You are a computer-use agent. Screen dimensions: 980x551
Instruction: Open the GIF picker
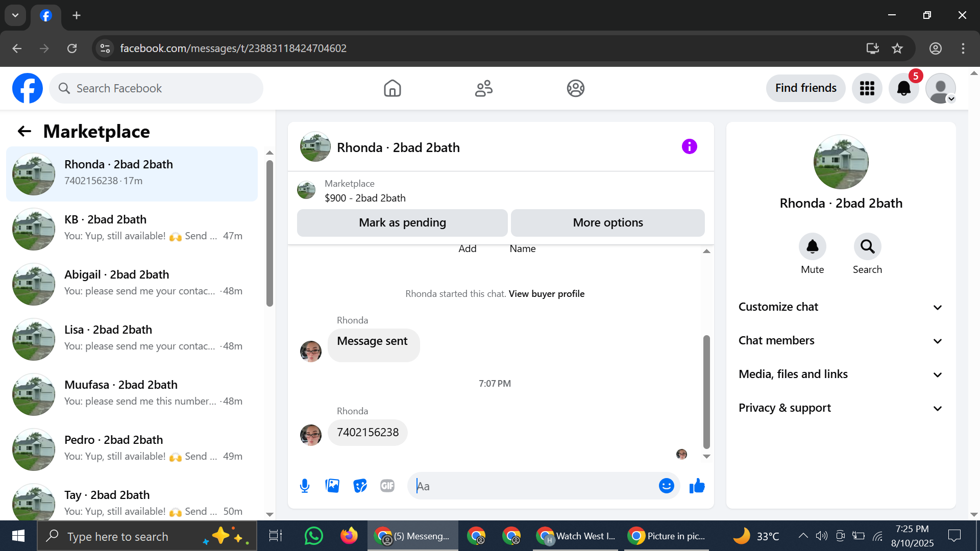tap(387, 486)
